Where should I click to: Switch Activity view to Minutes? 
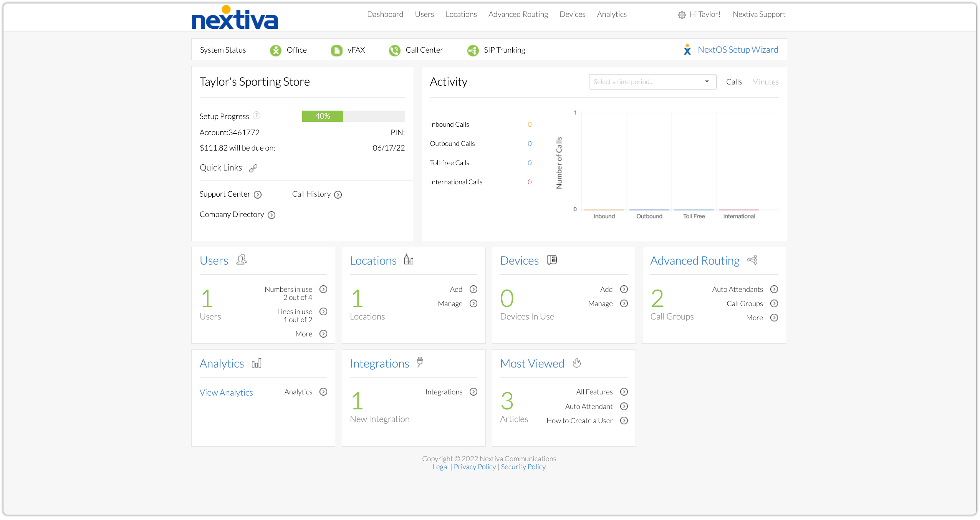(x=765, y=82)
